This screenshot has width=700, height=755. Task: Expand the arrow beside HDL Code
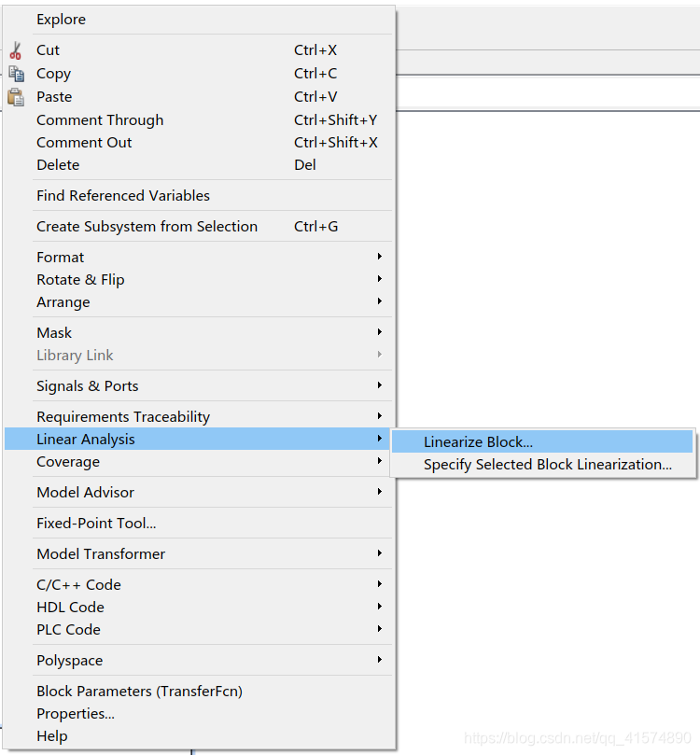coord(380,607)
